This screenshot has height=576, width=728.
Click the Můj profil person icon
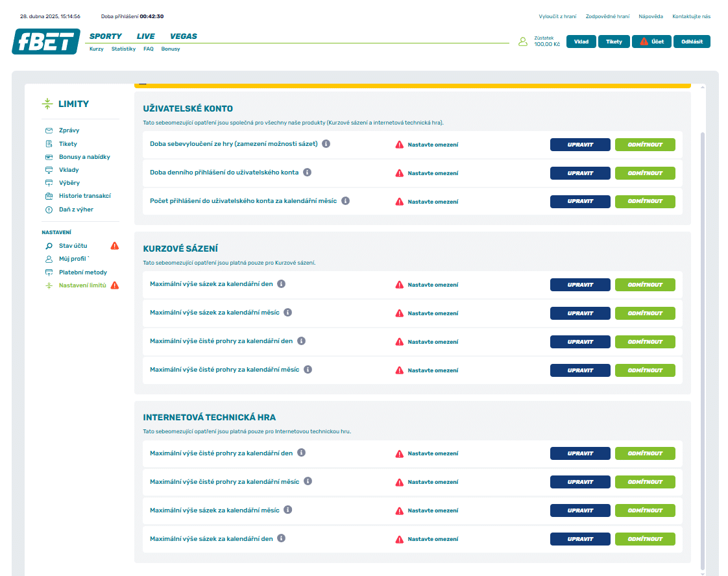click(49, 259)
